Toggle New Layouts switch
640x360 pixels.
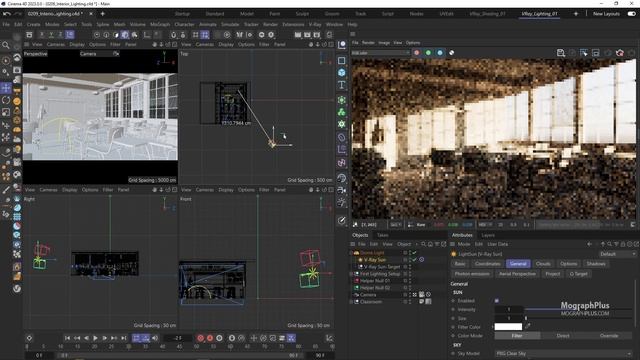coord(631,13)
